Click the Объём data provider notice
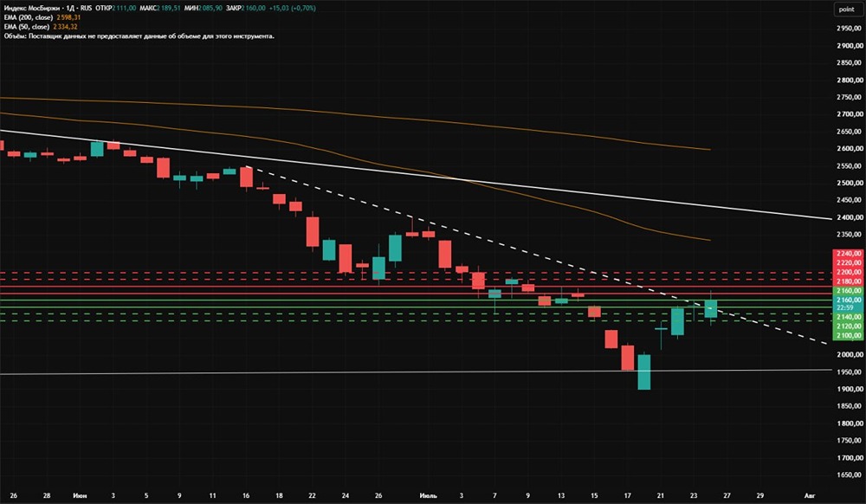This screenshot has height=504, width=866. (139, 36)
